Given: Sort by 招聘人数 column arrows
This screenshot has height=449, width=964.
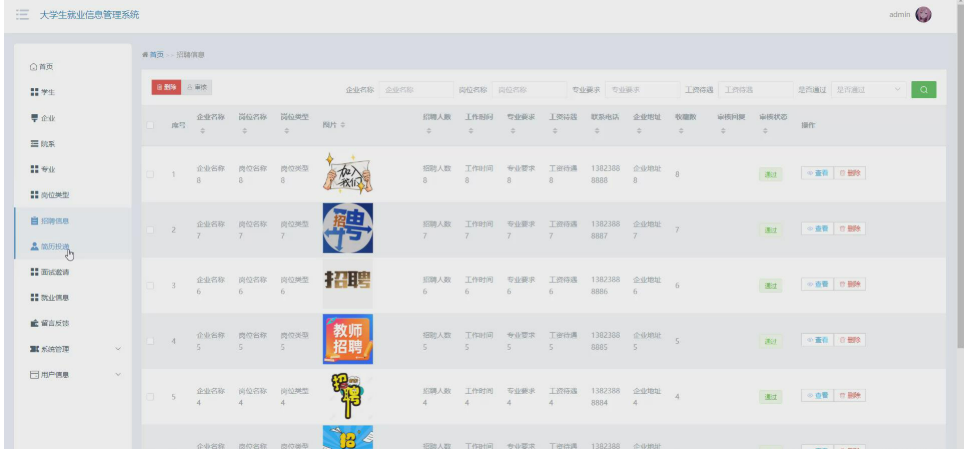Looking at the screenshot, I should [429, 131].
